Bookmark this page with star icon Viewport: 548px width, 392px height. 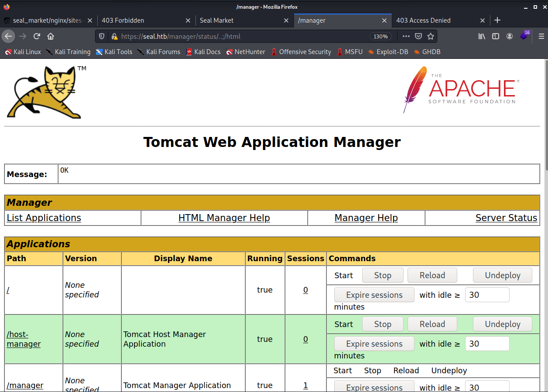click(431, 36)
